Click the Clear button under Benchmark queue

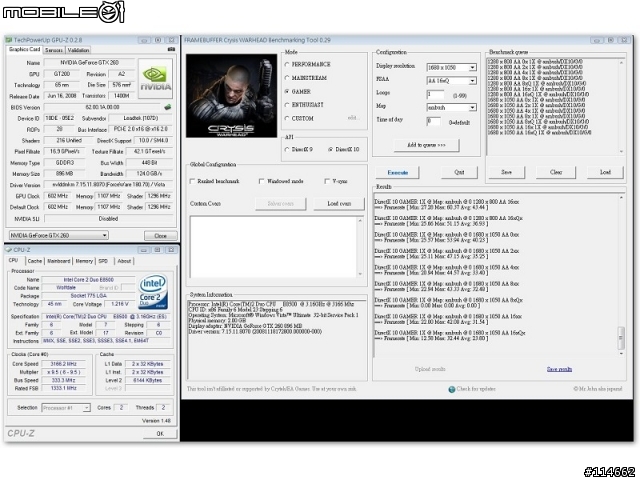[556, 172]
